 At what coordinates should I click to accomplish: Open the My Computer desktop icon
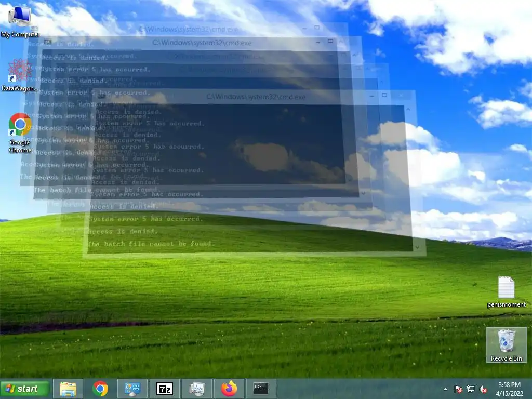click(x=20, y=21)
